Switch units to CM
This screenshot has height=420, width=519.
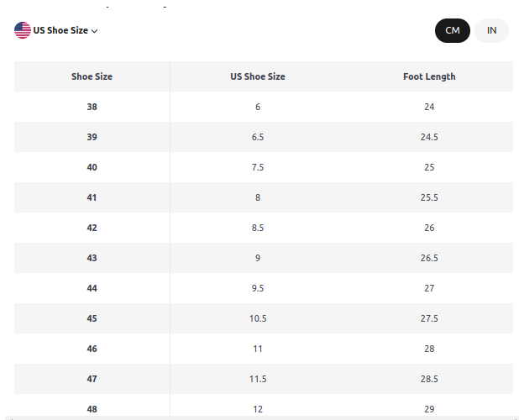click(x=452, y=30)
